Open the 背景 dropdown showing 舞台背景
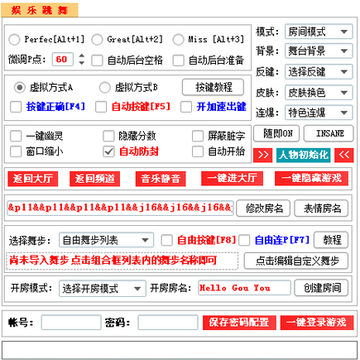Screen dimensions: 360x360 [319, 51]
